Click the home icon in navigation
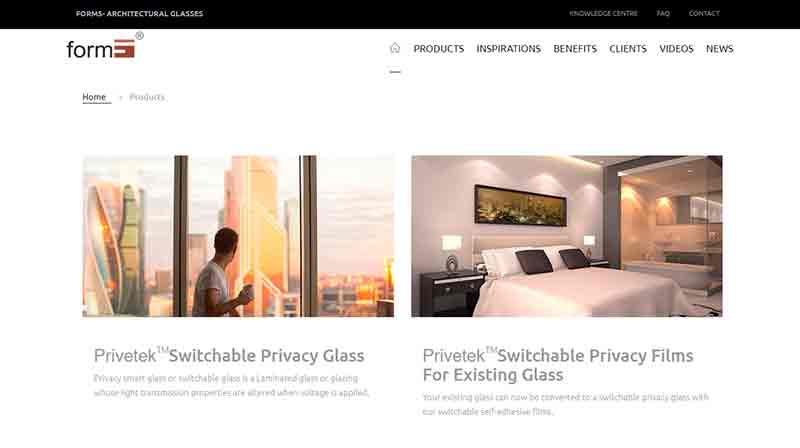Image resolution: width=800 pixels, height=448 pixels. click(395, 48)
